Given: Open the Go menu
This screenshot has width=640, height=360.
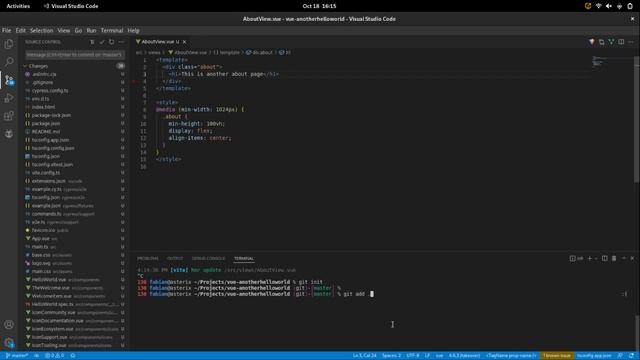Looking at the screenshot, I should pos(78,31).
